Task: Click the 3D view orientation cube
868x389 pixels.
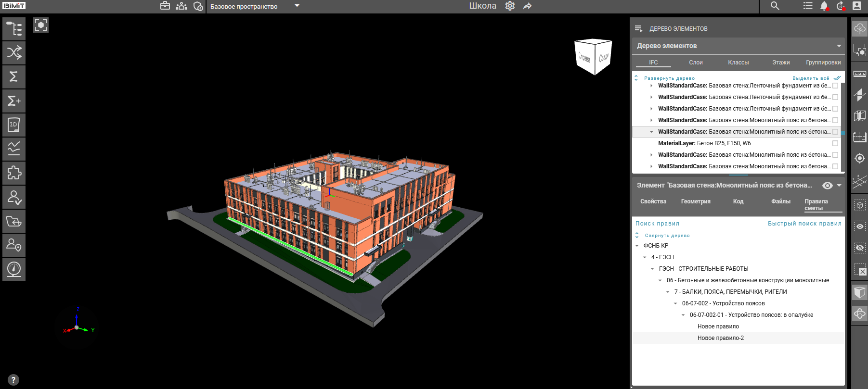Action: click(593, 57)
